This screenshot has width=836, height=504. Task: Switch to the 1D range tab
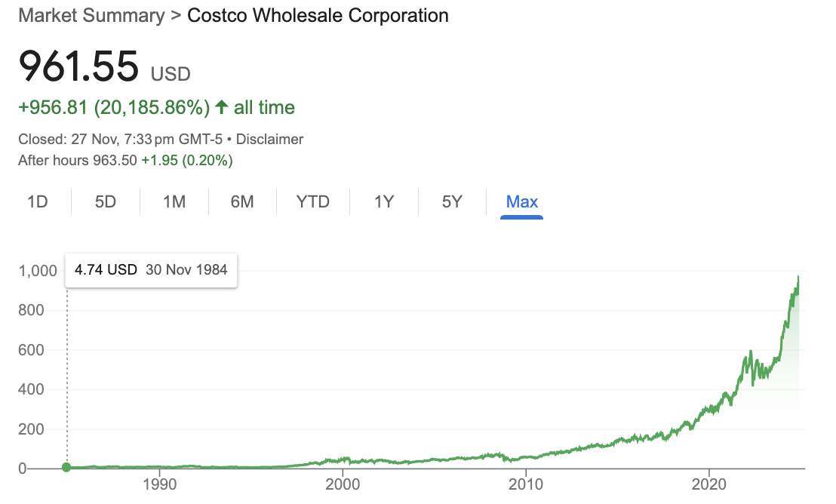37,202
